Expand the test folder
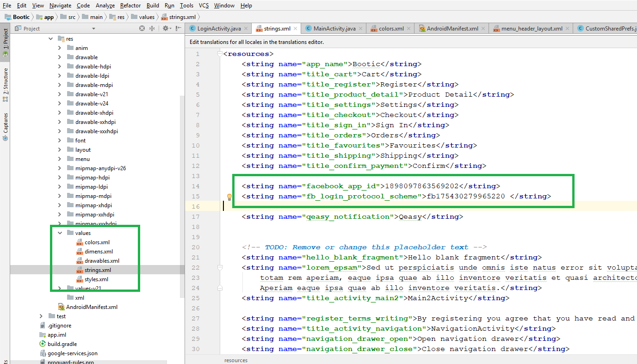 (x=41, y=316)
